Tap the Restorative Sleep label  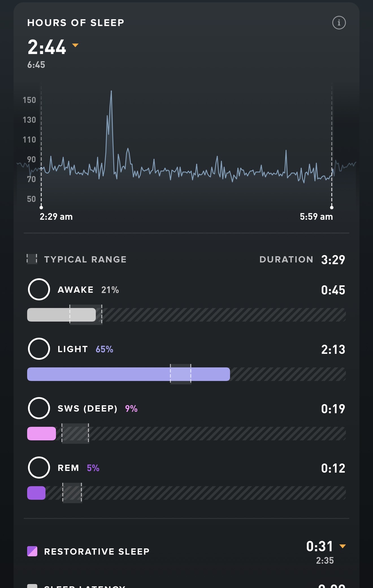pos(97,552)
